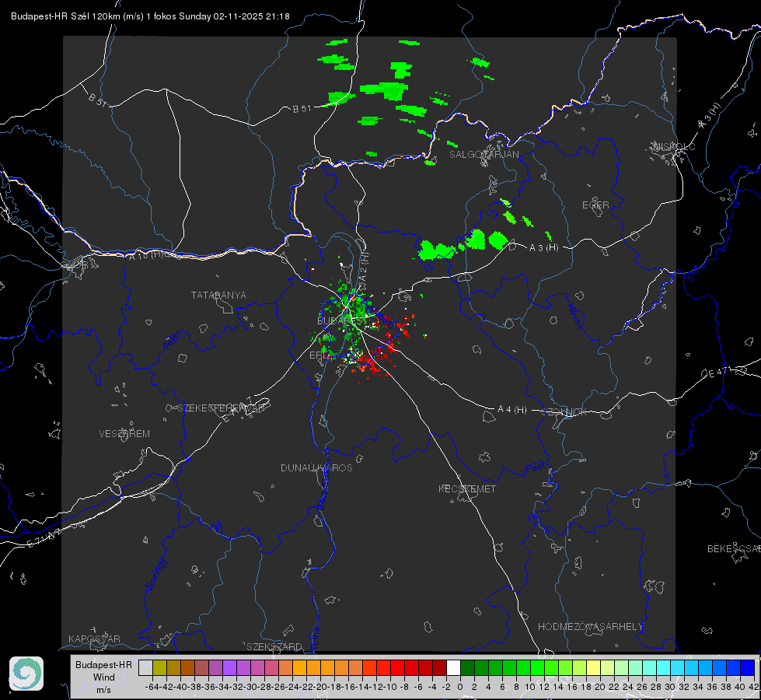Select the white swatch between -2 and 0
The image size is (761, 700).
click(x=453, y=667)
